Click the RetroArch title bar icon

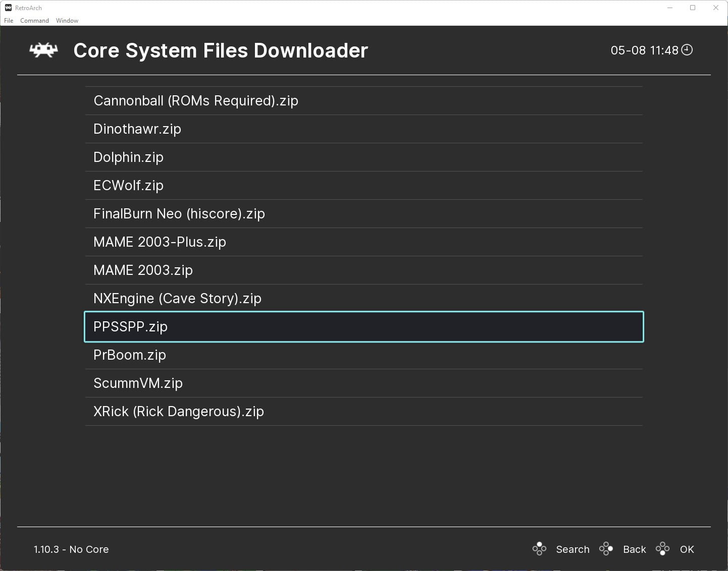click(8, 8)
